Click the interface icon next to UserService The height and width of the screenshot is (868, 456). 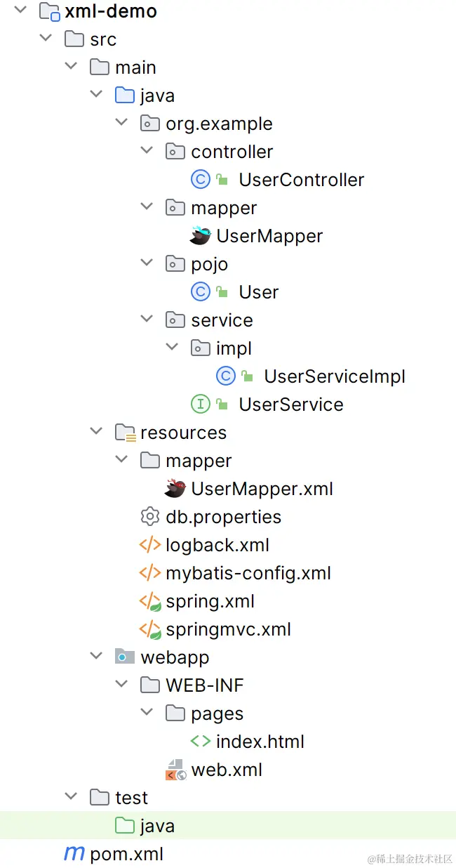200,404
